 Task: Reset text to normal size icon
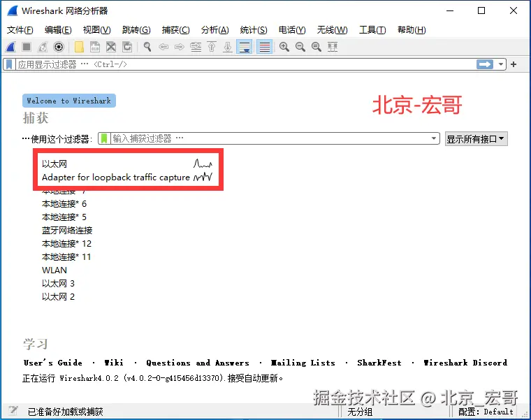tap(317, 47)
